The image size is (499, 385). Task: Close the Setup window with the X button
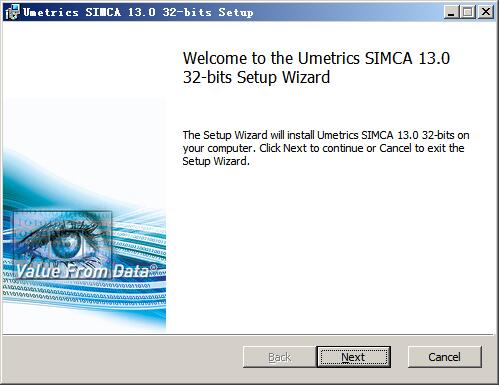[486, 12]
